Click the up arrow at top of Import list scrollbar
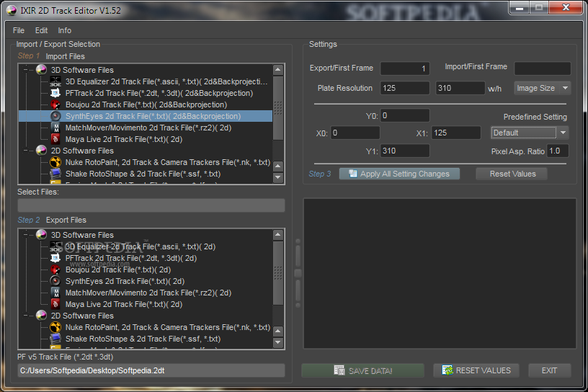This screenshot has width=588, height=392. point(278,70)
